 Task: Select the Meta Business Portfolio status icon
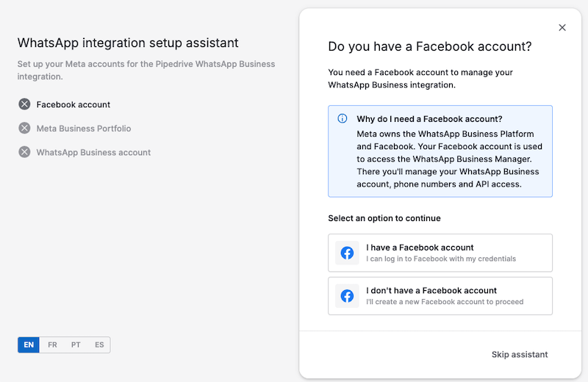(x=24, y=129)
